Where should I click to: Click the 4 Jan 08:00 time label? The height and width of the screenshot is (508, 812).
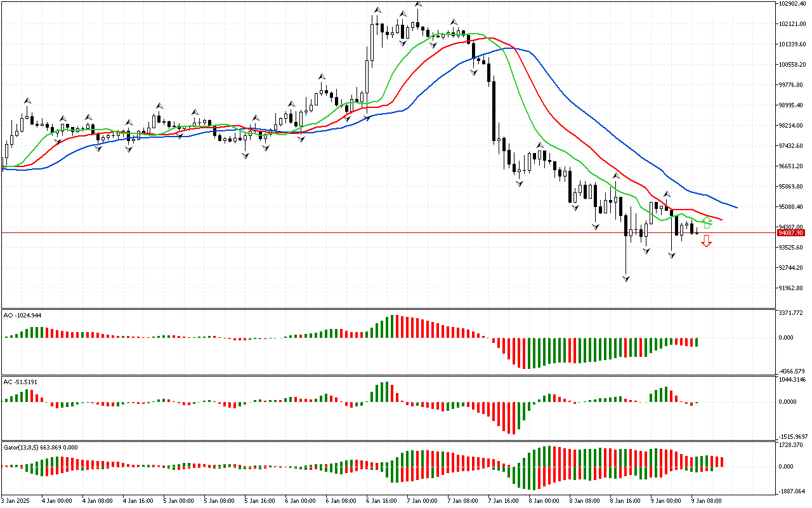96,500
